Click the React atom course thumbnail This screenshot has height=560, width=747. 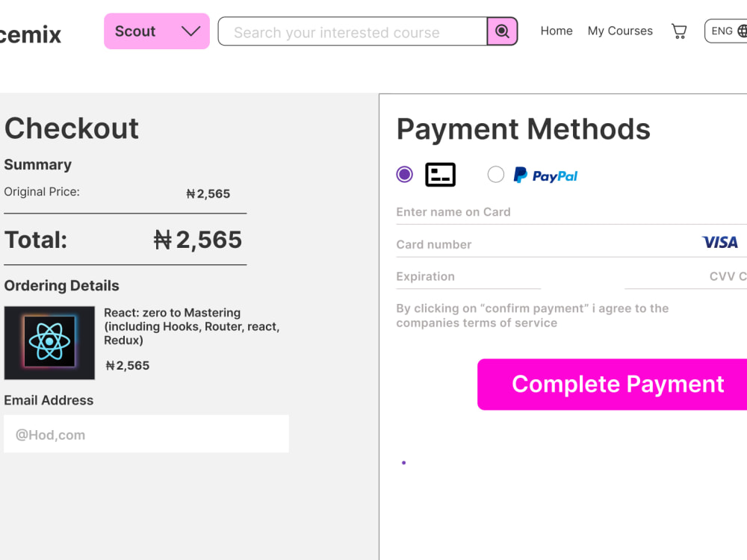point(49,343)
